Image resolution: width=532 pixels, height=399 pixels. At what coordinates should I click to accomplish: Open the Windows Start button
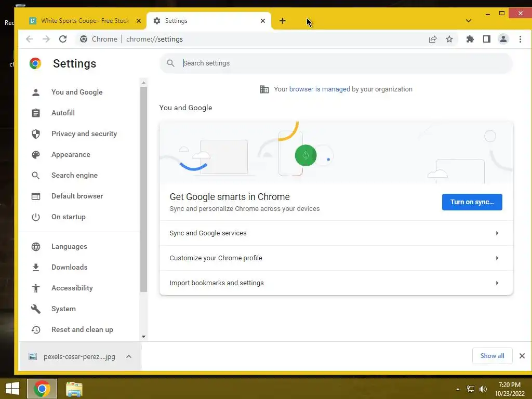[x=12, y=389]
